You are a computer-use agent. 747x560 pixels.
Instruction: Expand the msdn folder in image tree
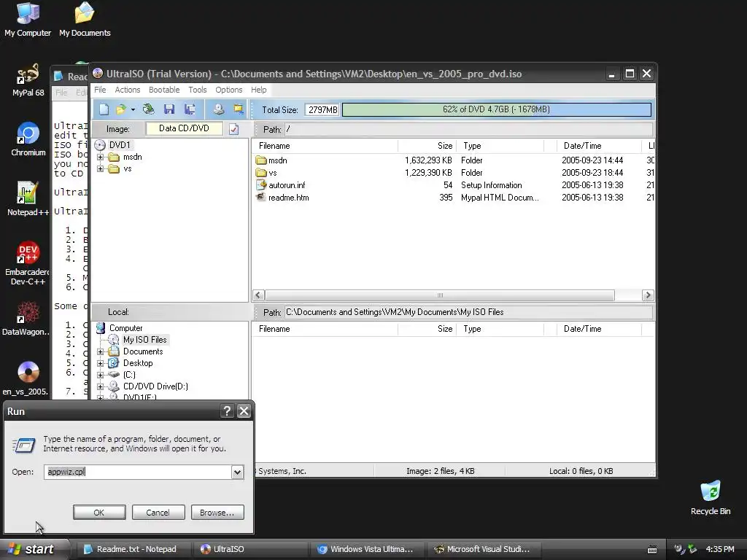[100, 157]
